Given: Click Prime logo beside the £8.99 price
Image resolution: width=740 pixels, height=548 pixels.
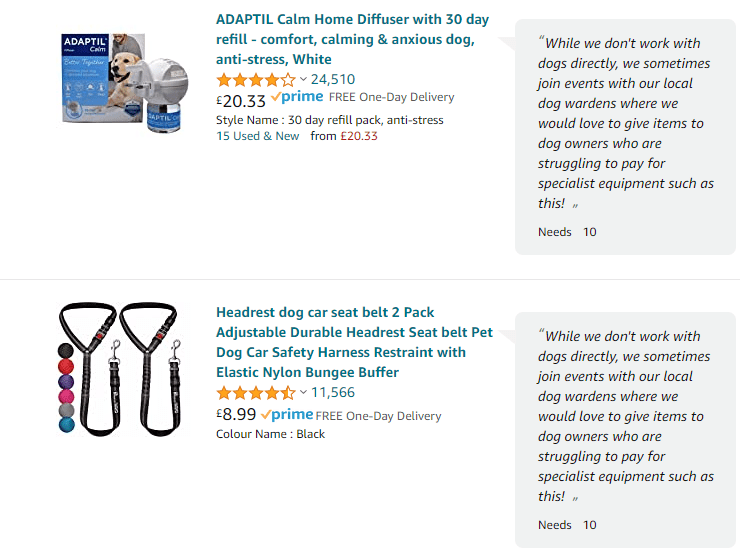Looking at the screenshot, I should pyautogui.click(x=287, y=414).
